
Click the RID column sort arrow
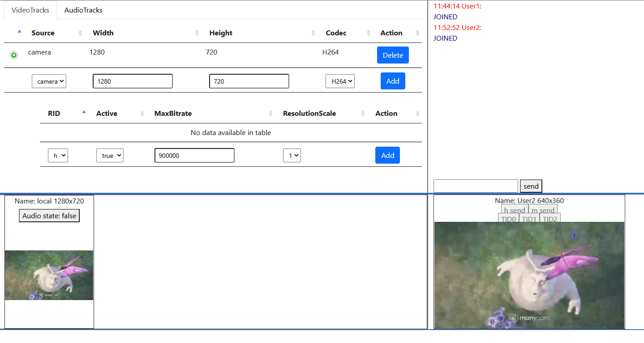[84, 113]
